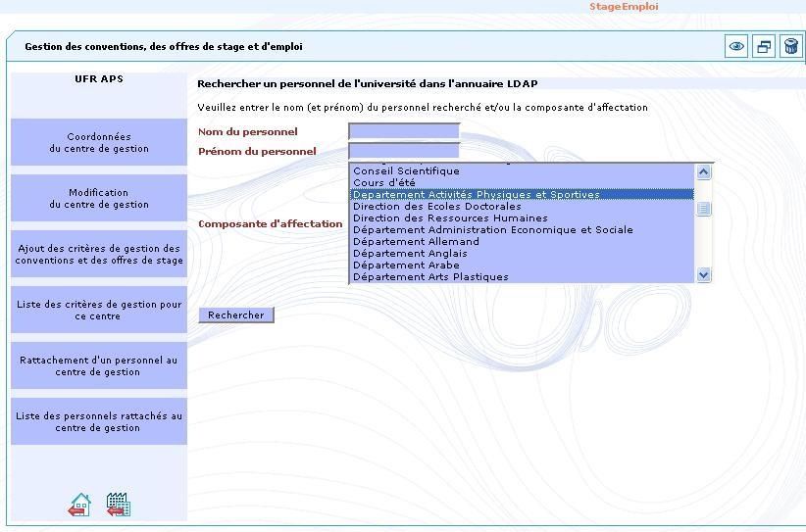Click the Nom du personnel input field
Image resolution: width=806 pixels, height=532 pixels.
point(404,131)
